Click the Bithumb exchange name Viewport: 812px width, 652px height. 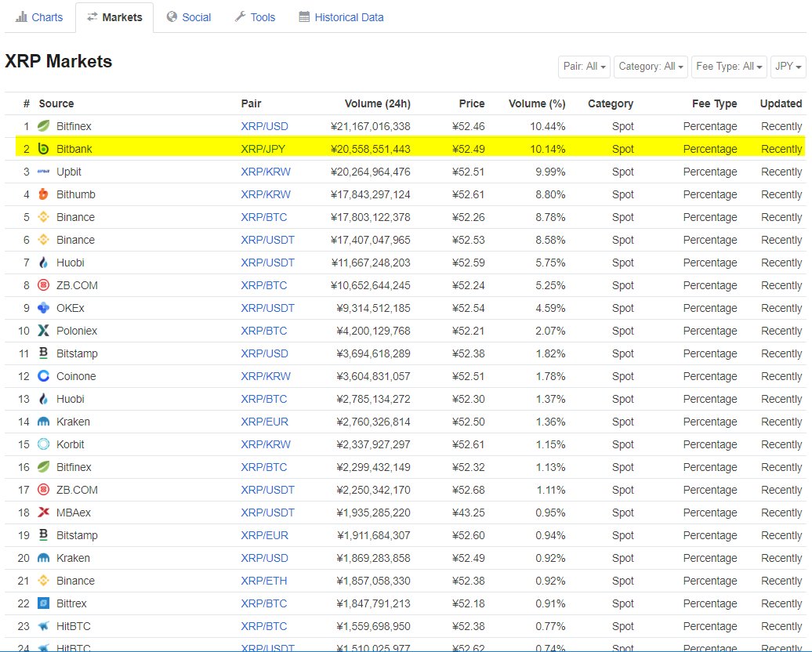[75, 194]
